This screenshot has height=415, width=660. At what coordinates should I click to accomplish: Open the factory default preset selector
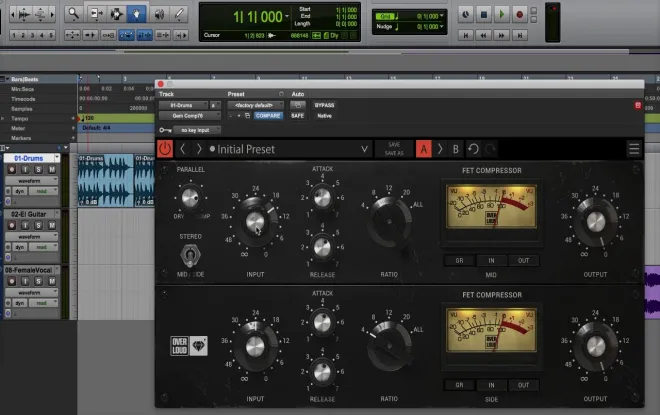click(256, 105)
